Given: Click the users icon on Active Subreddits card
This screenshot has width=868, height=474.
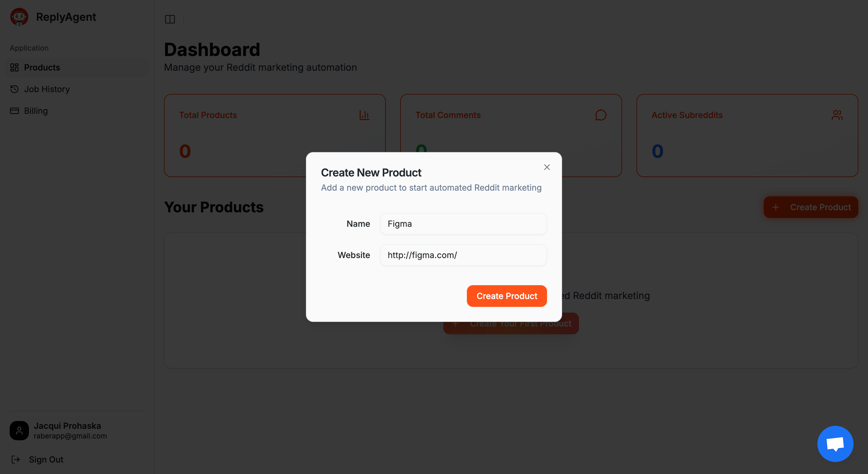Looking at the screenshot, I should (837, 115).
